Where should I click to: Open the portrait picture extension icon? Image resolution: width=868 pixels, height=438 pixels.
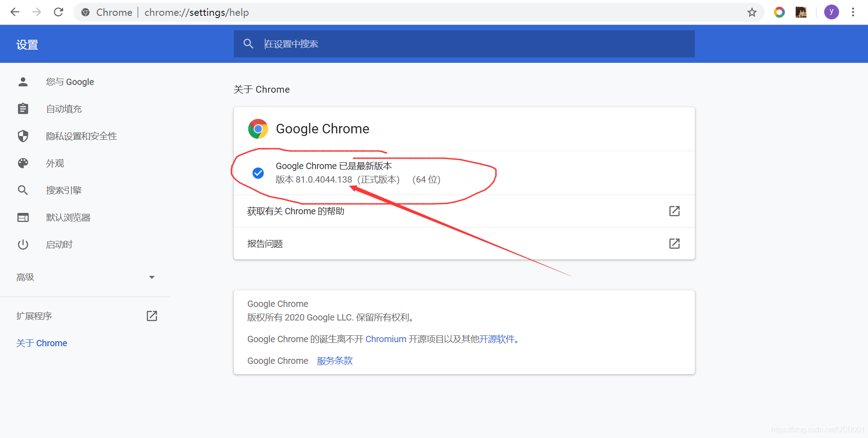[801, 12]
